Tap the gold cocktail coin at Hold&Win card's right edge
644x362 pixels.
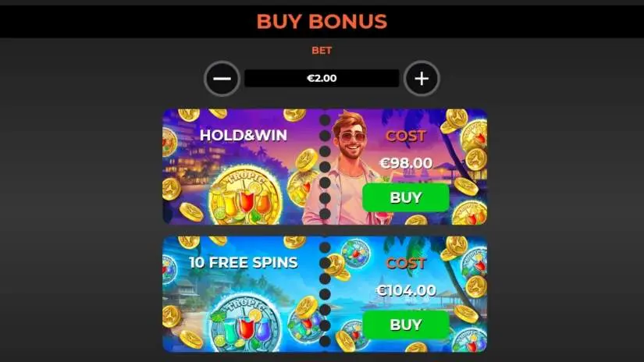pos(475,136)
